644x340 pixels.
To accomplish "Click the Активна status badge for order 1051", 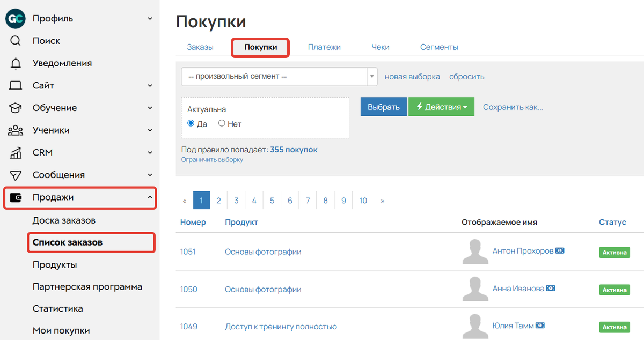I will pos(614,252).
